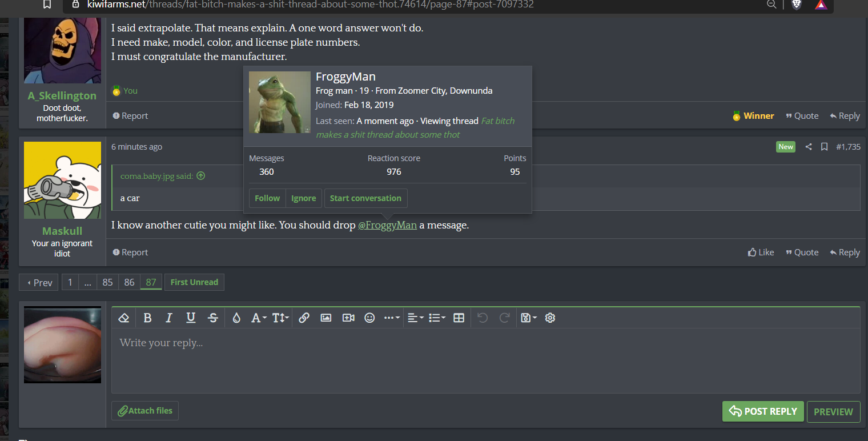Expand the more options ellipsis menu
The height and width of the screenshot is (441, 868).
pos(392,318)
